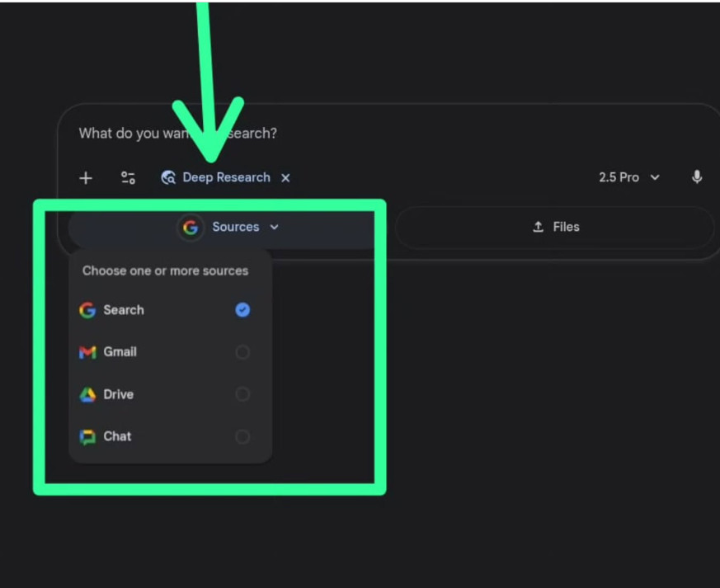This screenshot has width=720, height=588.
Task: Select the Search entry in sources list
Action: (x=124, y=310)
